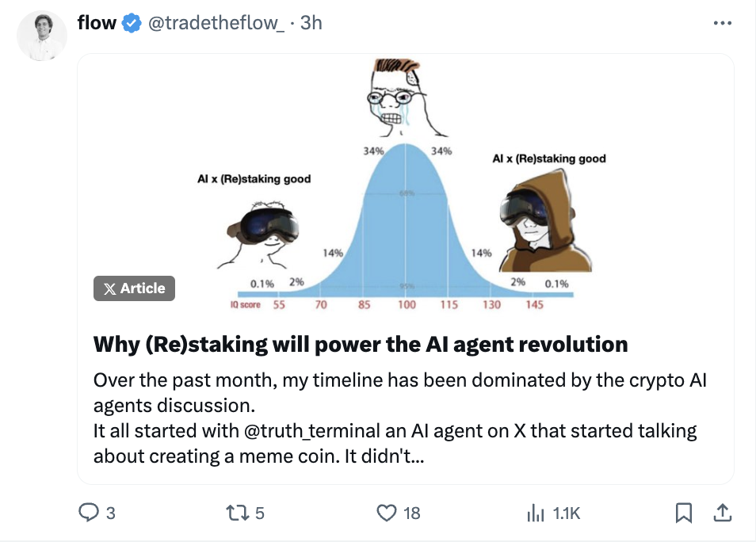Click the 3h post timestamp
This screenshot has width=756, height=542.
311,23
